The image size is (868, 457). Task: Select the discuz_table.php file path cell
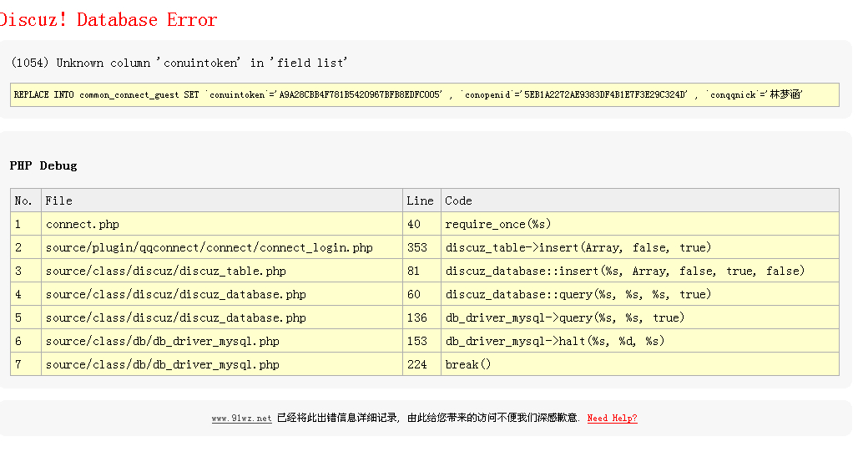click(222, 271)
